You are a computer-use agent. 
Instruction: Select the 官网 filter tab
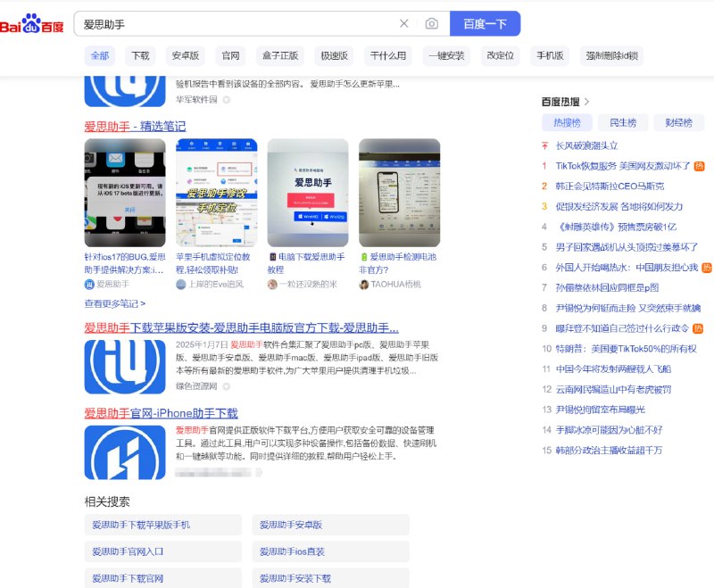coord(230,56)
